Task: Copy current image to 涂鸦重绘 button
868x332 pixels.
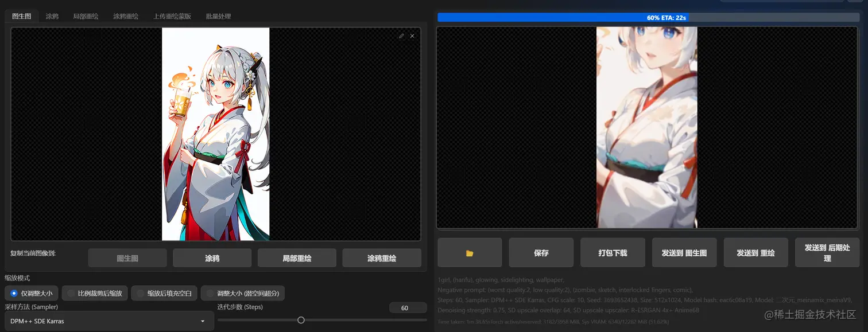Action: pyautogui.click(x=382, y=258)
